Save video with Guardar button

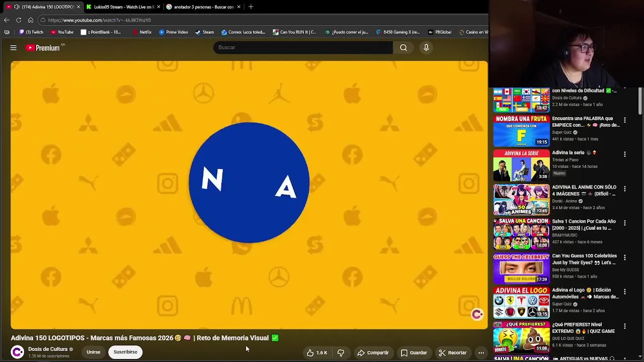click(x=414, y=352)
